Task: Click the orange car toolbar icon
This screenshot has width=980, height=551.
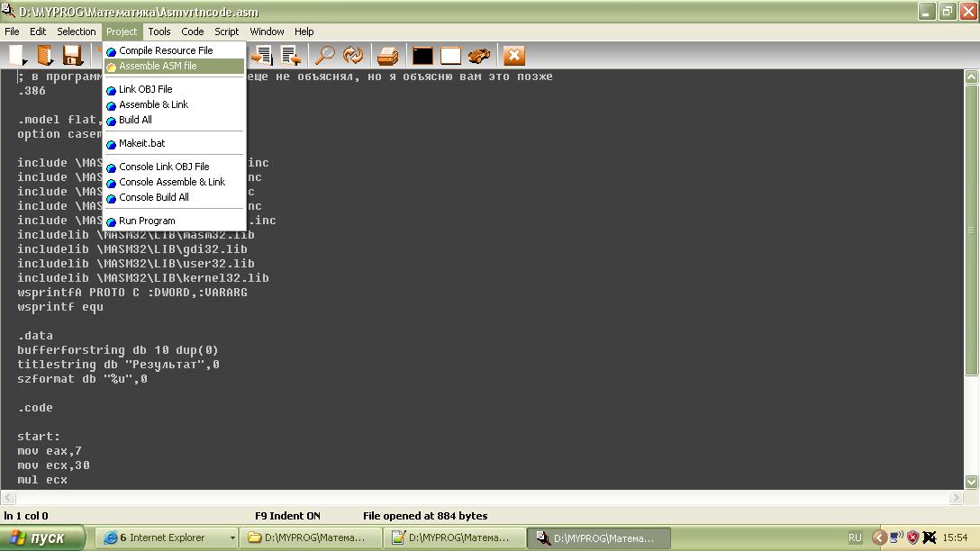Action: (x=479, y=56)
